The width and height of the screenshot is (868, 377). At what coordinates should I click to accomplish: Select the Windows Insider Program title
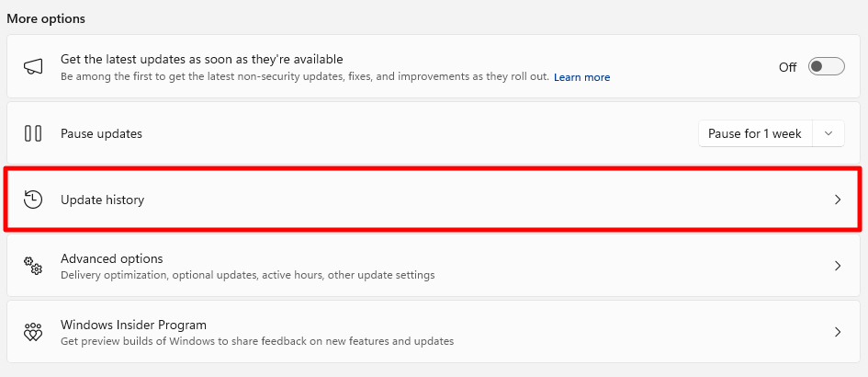click(x=133, y=325)
